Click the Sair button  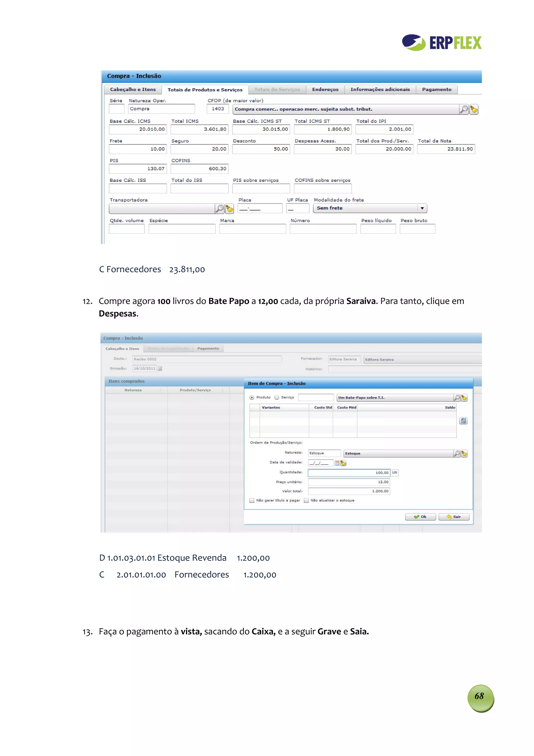coord(454,517)
